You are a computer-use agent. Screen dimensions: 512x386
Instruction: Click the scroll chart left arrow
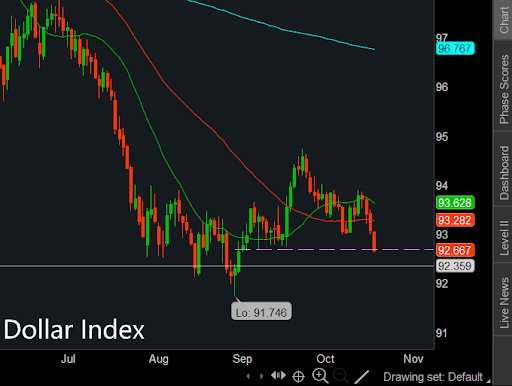[248, 376]
